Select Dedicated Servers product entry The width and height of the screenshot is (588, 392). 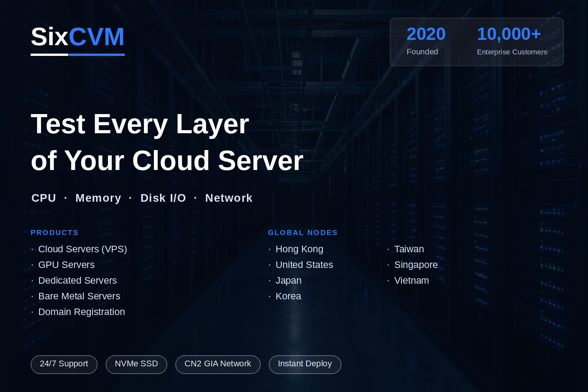pos(77,281)
